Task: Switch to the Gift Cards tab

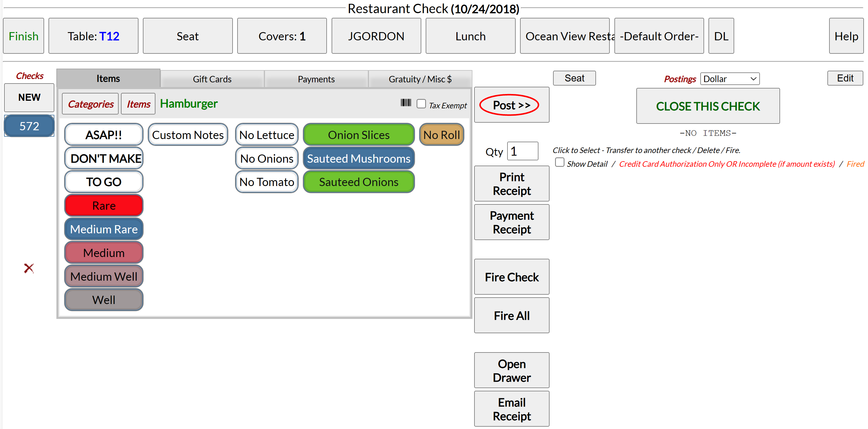Action: click(212, 79)
